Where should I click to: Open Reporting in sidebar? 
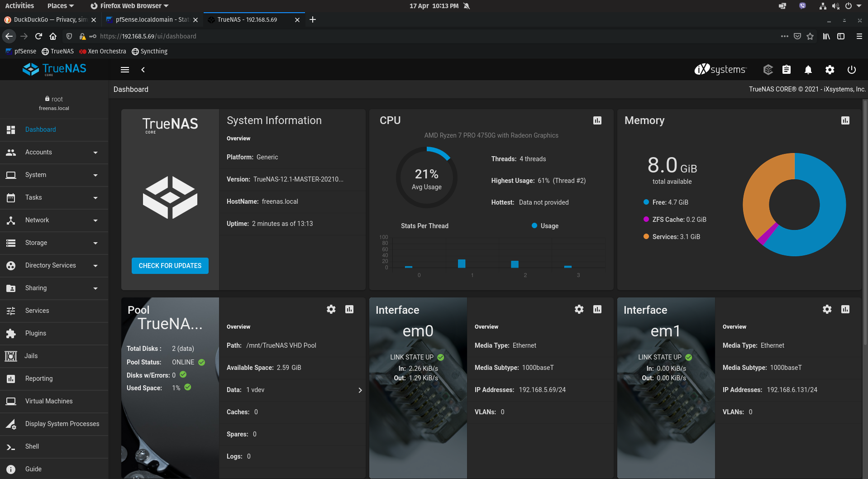[54, 379]
